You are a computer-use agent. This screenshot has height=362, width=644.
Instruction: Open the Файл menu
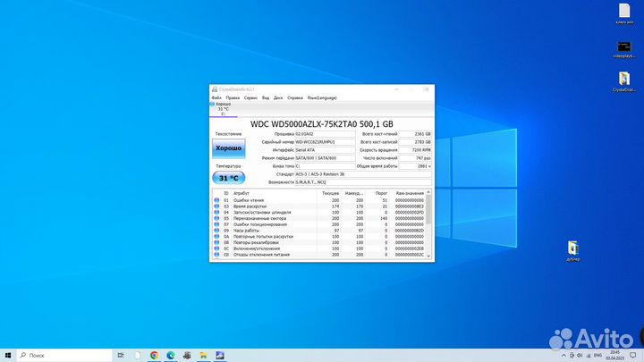tap(216, 97)
